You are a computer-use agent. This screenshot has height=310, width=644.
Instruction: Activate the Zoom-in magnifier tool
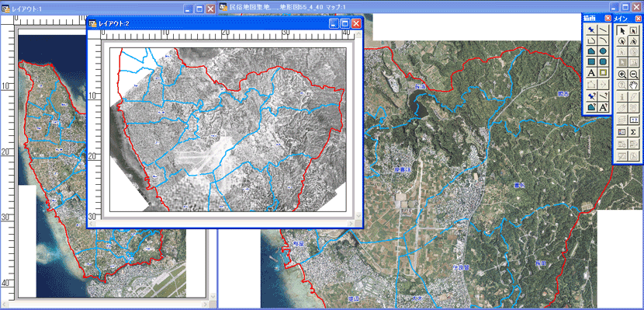coord(621,75)
